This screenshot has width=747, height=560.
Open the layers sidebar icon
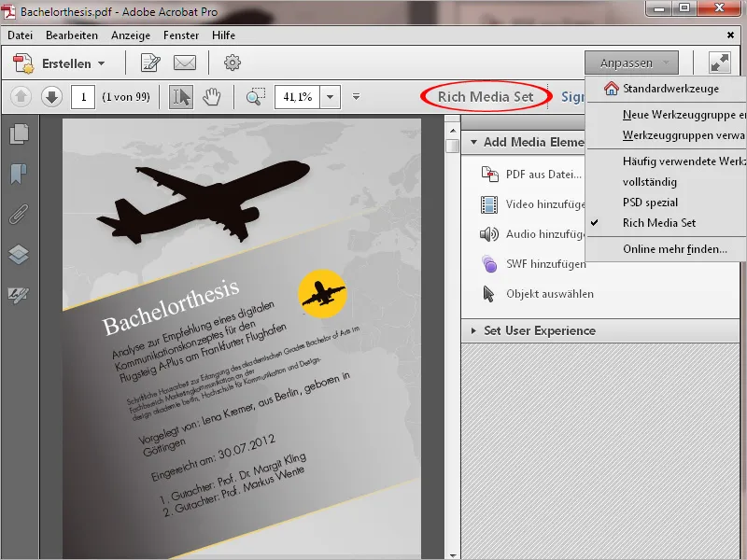[x=19, y=254]
